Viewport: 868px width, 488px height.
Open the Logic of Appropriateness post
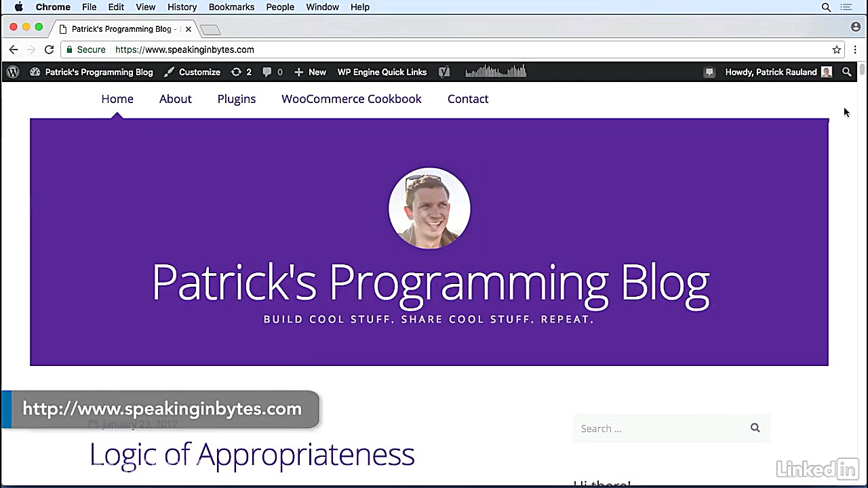pos(252,454)
